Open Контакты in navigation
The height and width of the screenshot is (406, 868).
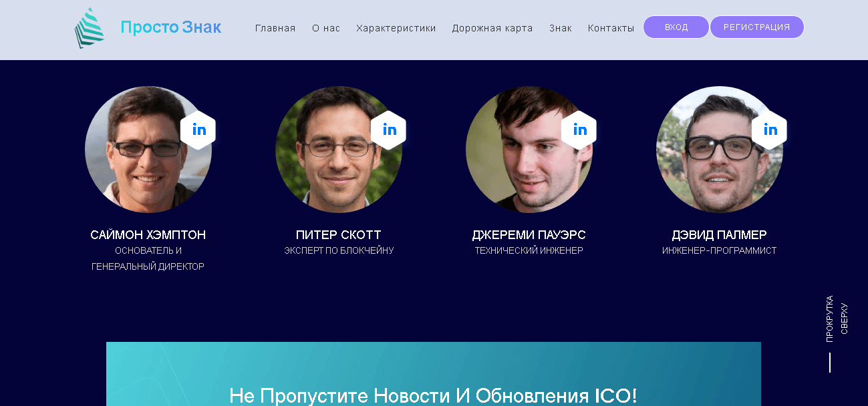(x=611, y=28)
